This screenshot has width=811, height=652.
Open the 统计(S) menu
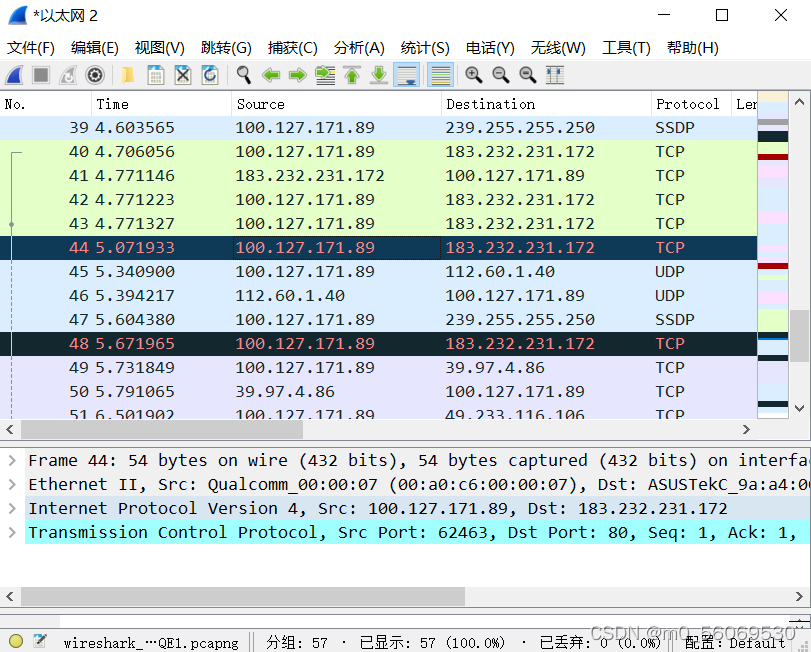pos(424,47)
